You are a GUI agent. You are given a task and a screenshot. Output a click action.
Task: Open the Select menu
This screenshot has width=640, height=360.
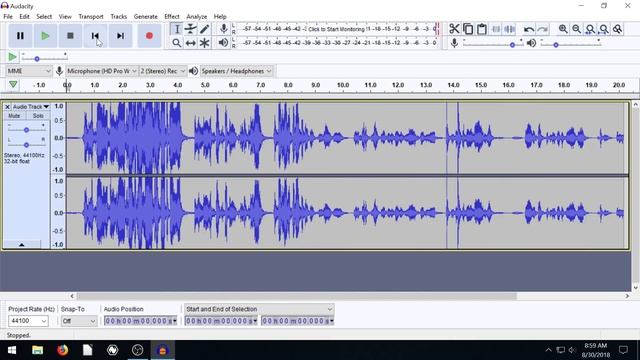click(x=44, y=16)
